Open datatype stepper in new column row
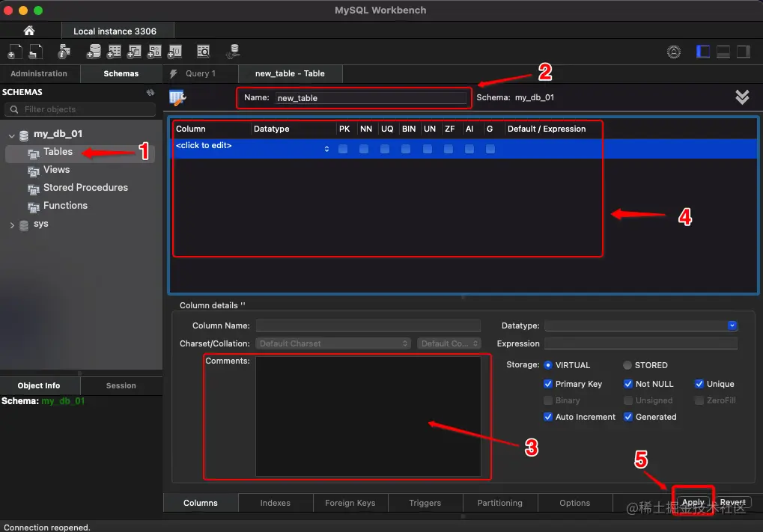The height and width of the screenshot is (532, 763). [x=326, y=149]
